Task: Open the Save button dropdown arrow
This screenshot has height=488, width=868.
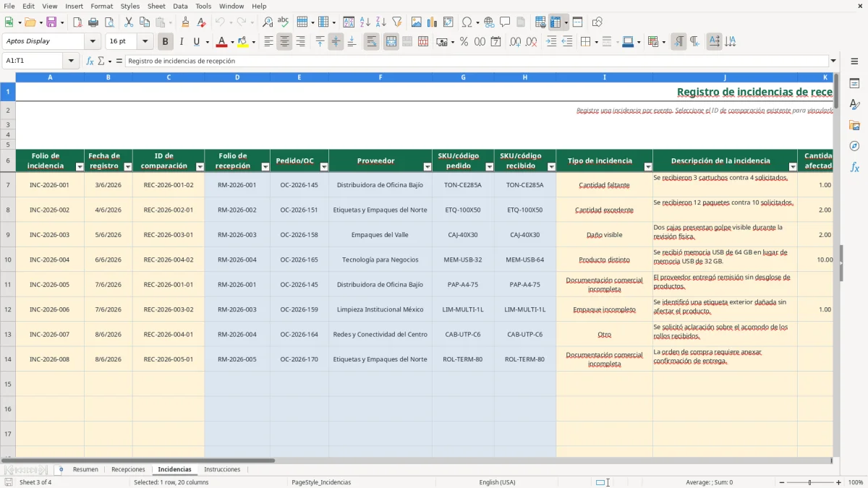Action: (62, 22)
